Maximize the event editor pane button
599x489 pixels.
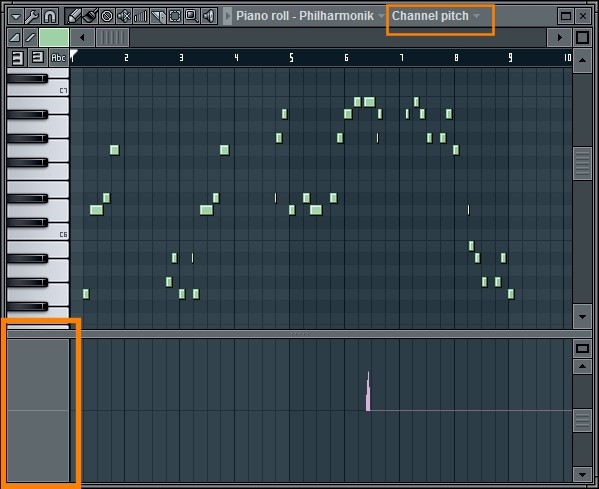pyautogui.click(x=582, y=348)
